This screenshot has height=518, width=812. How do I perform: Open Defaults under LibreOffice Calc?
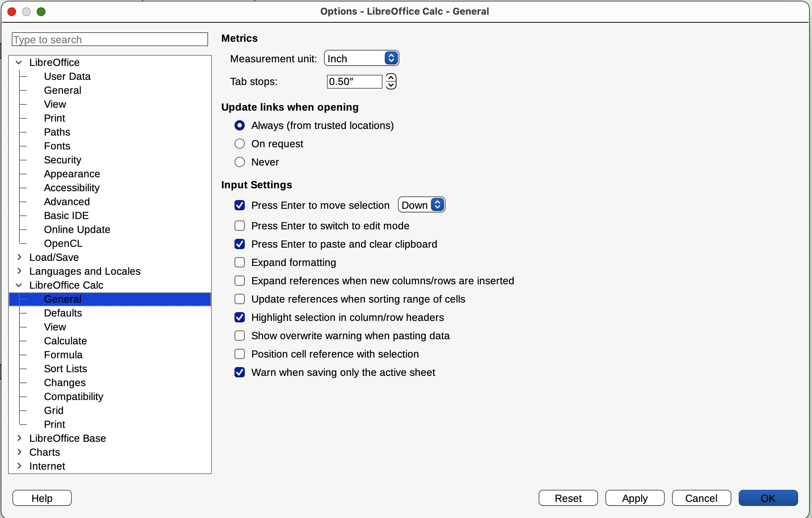pos(63,313)
